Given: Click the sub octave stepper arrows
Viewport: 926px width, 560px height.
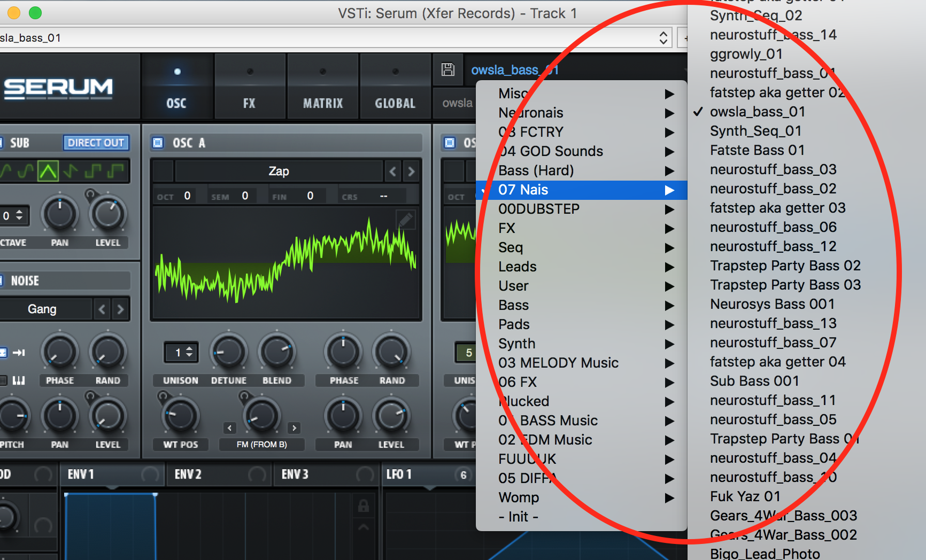Looking at the screenshot, I should tap(19, 215).
